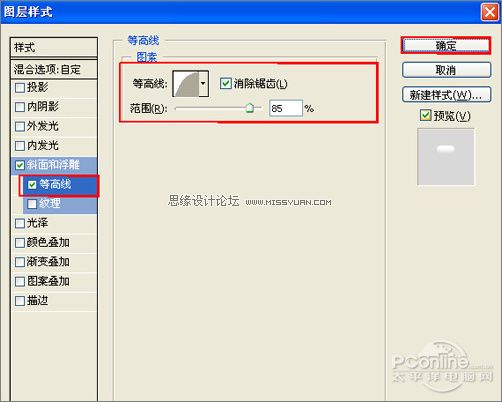Click the contour curve thumbnail
502x402 pixels.
(186, 83)
